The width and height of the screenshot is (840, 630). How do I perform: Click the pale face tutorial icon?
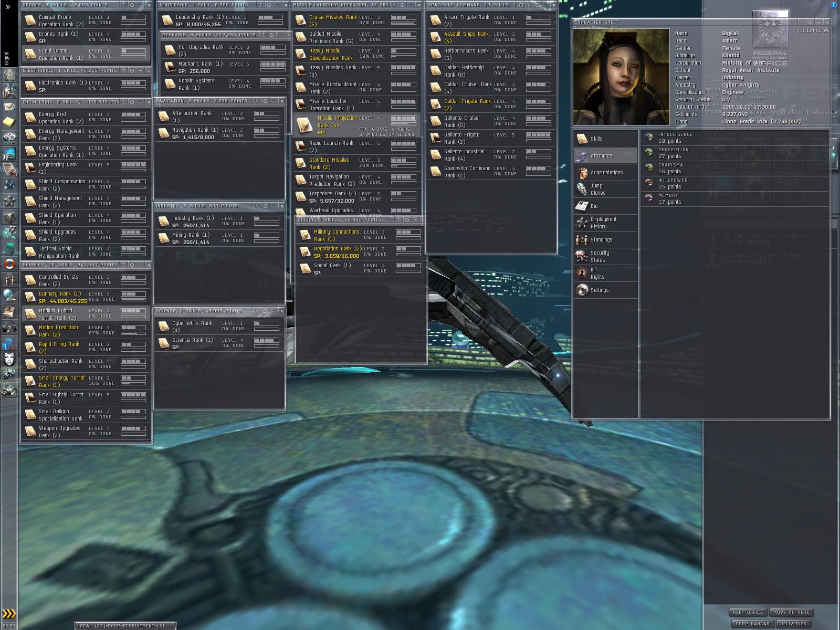click(9, 359)
